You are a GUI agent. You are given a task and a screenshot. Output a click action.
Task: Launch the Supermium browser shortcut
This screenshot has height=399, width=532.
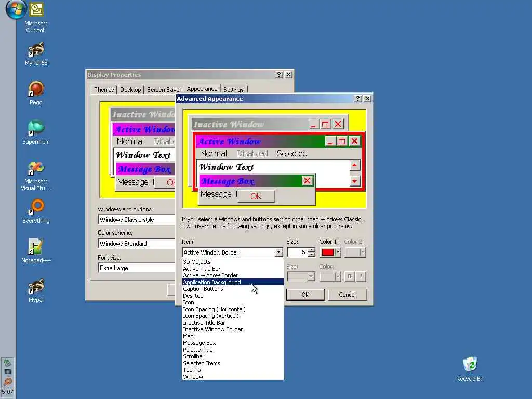point(36,132)
